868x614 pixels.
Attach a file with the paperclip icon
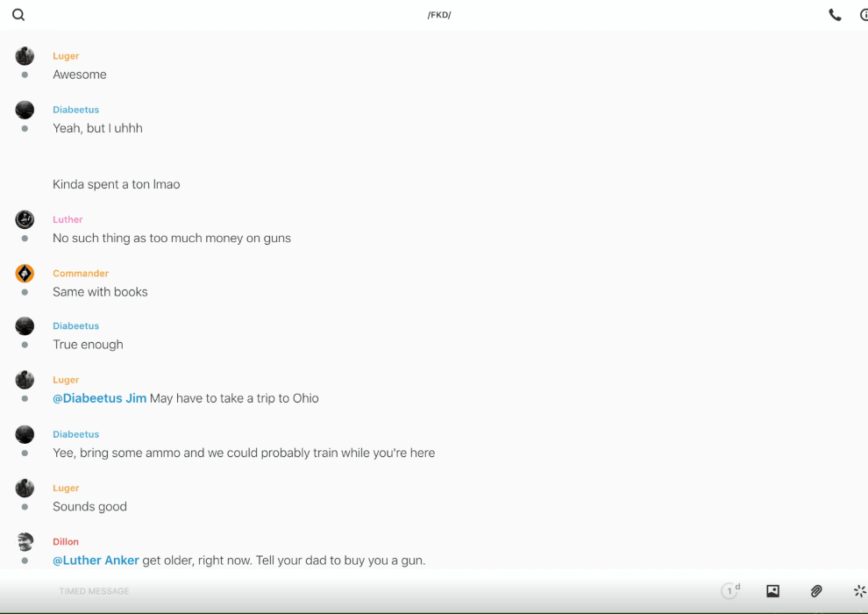pyautogui.click(x=816, y=591)
